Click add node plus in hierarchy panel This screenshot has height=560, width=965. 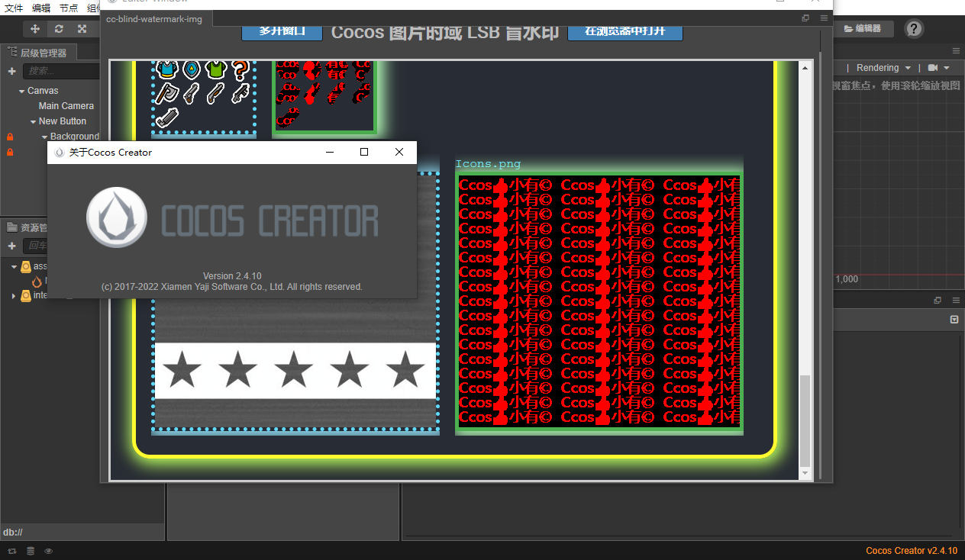pos(11,71)
